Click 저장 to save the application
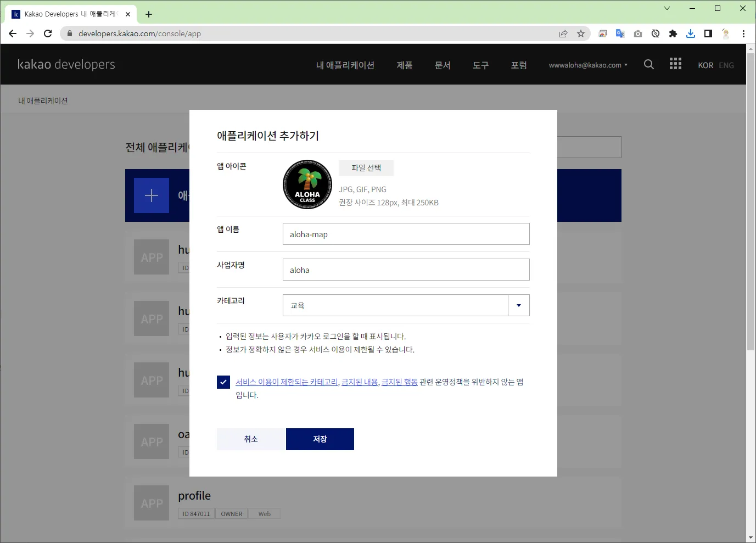Image resolution: width=756 pixels, height=543 pixels. (320, 439)
